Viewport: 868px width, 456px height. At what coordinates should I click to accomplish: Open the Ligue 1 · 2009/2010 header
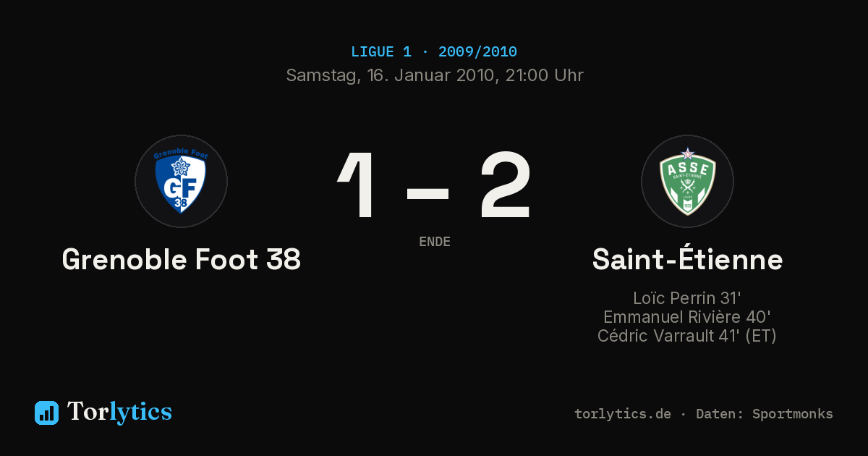coord(434,52)
